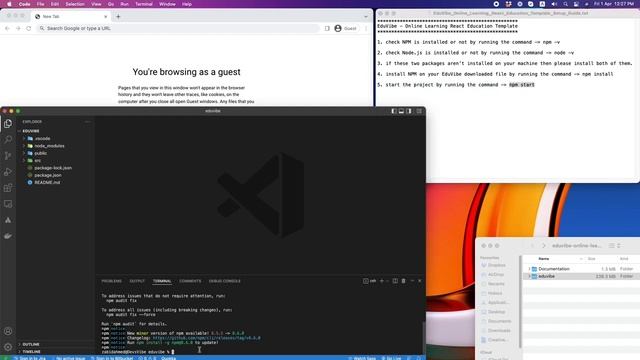Reload the Chrome page
This screenshot has width=640, height=360.
[29, 28]
